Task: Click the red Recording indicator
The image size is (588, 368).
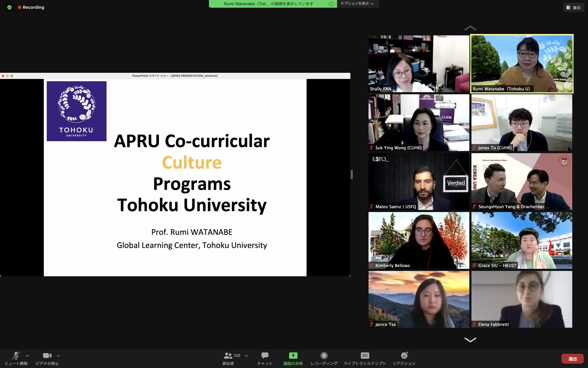Action: pyautogui.click(x=31, y=7)
